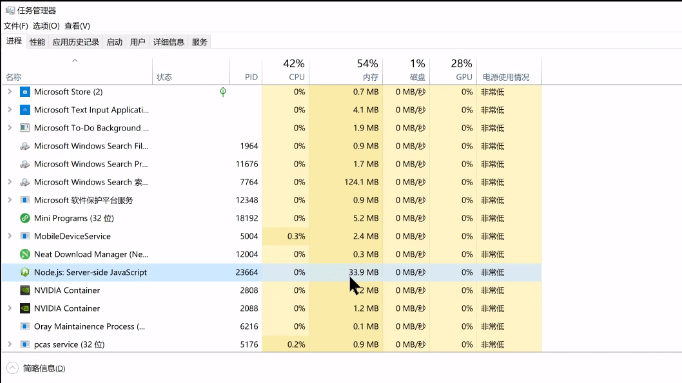The image size is (682, 383).
Task: Expand the Microsoft 软件保护平台服务 row
Action: click(x=10, y=200)
